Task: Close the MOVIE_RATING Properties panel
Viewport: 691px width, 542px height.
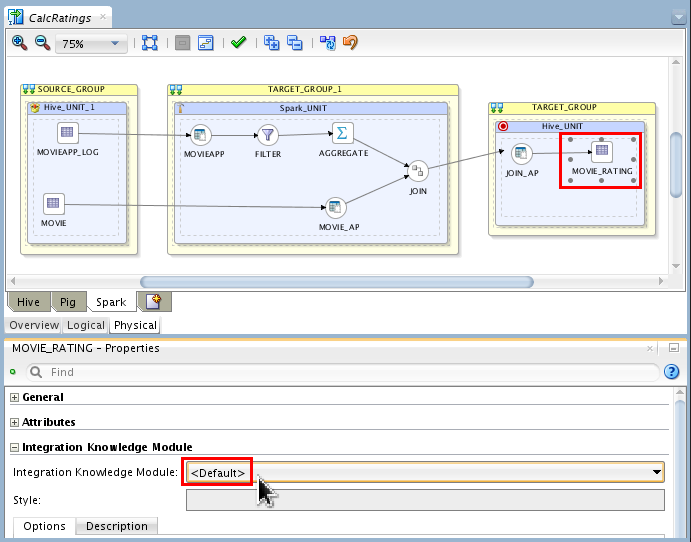Action: [x=650, y=349]
